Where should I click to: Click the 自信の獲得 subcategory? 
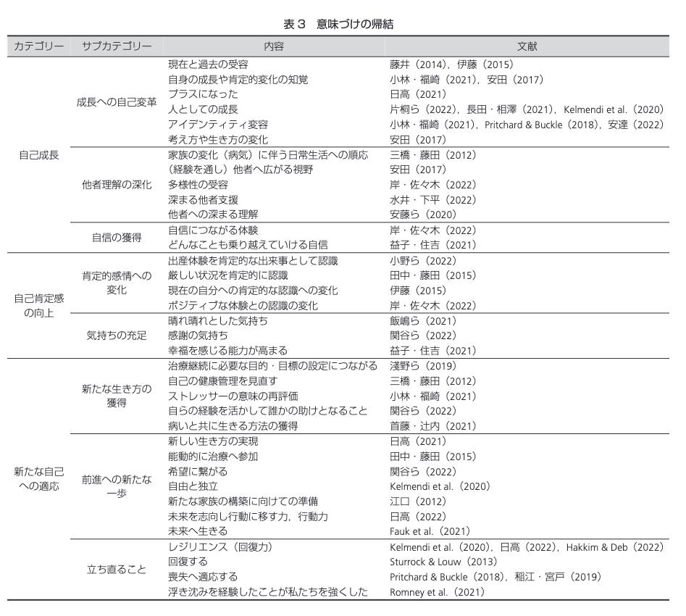pos(117,238)
